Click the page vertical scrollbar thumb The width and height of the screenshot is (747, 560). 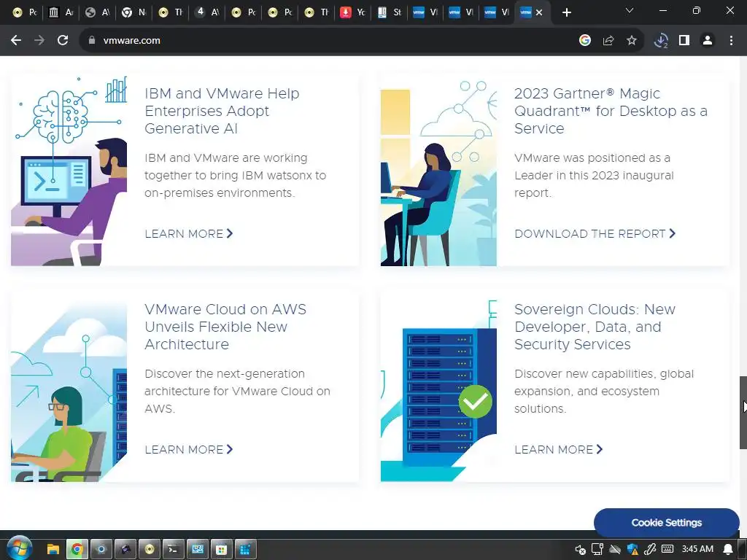743,413
